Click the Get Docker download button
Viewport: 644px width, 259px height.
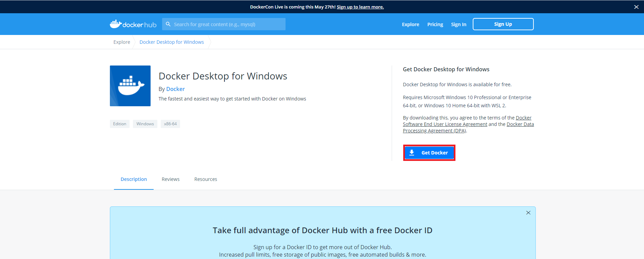coord(429,153)
